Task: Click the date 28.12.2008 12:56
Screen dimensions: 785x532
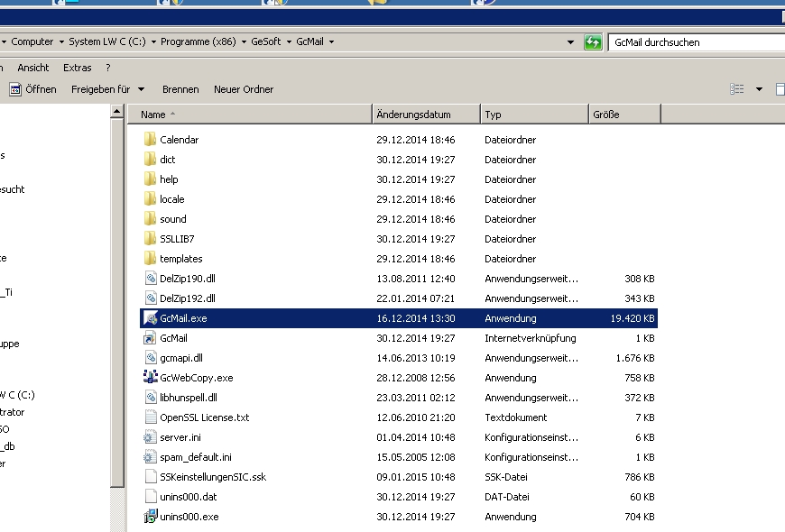Action: [416, 378]
